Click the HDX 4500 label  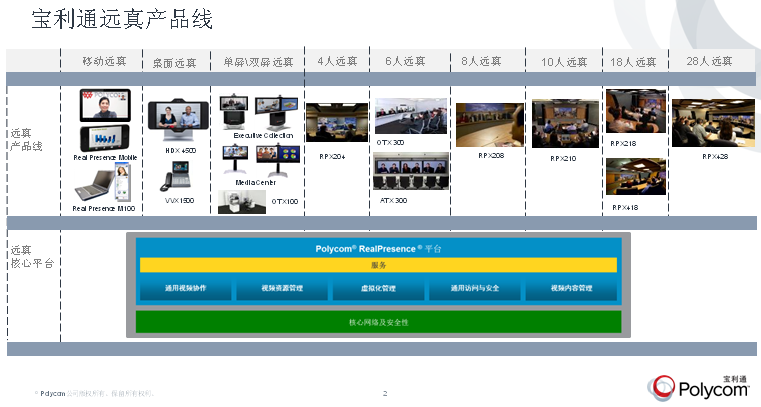tap(181, 151)
